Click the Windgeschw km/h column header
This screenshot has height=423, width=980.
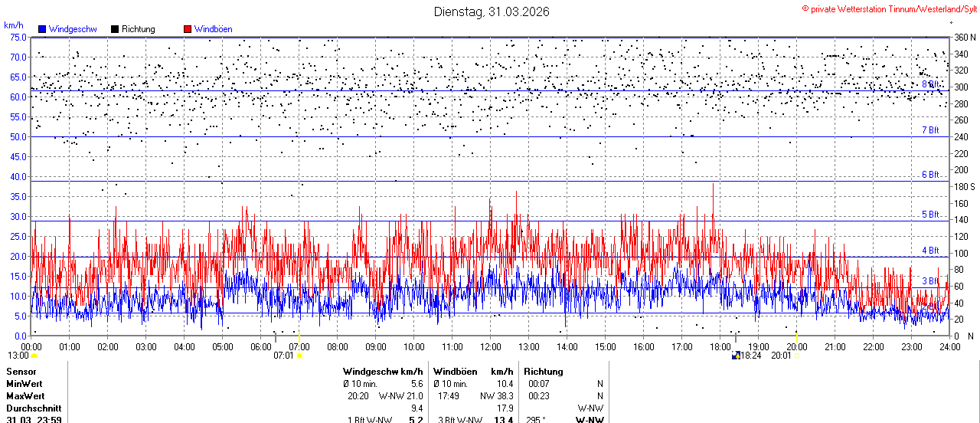pos(383,372)
